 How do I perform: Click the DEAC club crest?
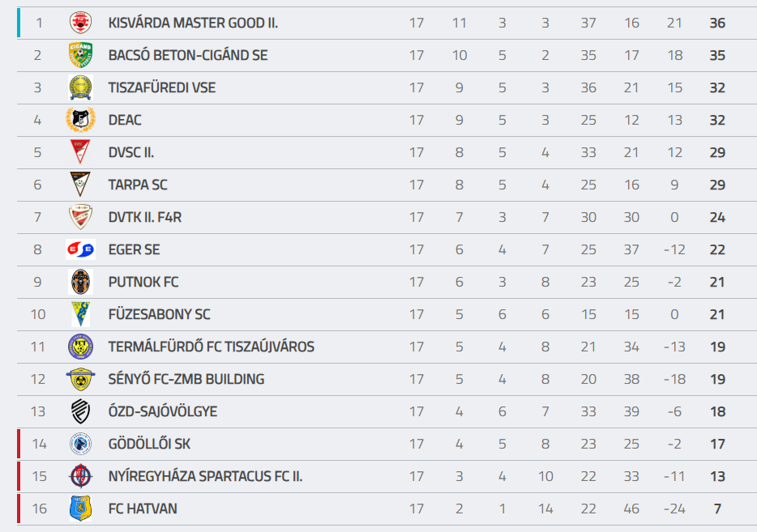[80, 120]
